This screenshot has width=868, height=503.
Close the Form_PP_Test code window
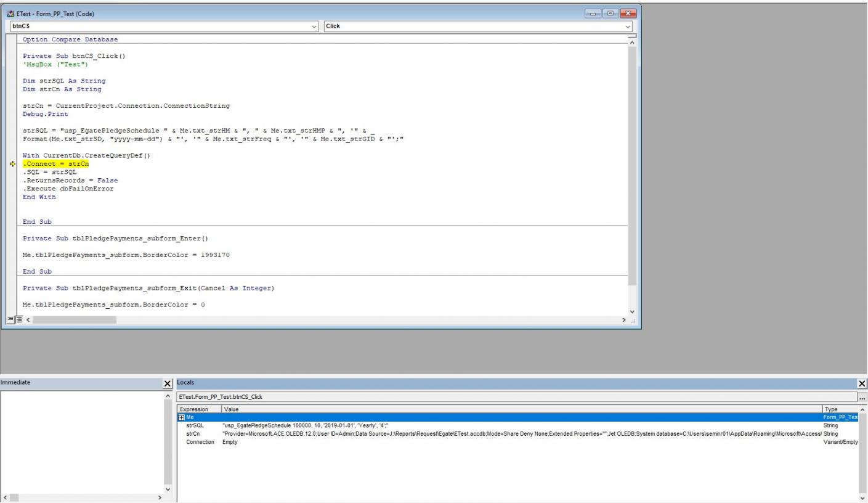click(x=627, y=14)
